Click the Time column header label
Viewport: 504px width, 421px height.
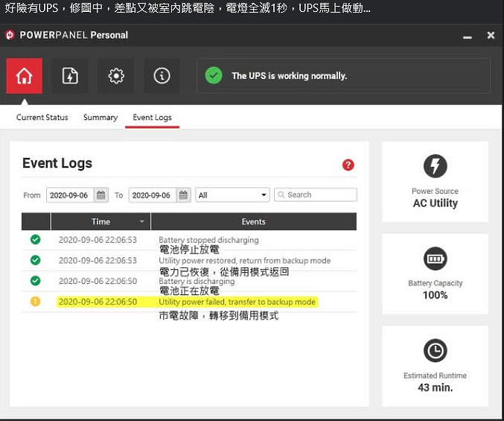point(101,221)
